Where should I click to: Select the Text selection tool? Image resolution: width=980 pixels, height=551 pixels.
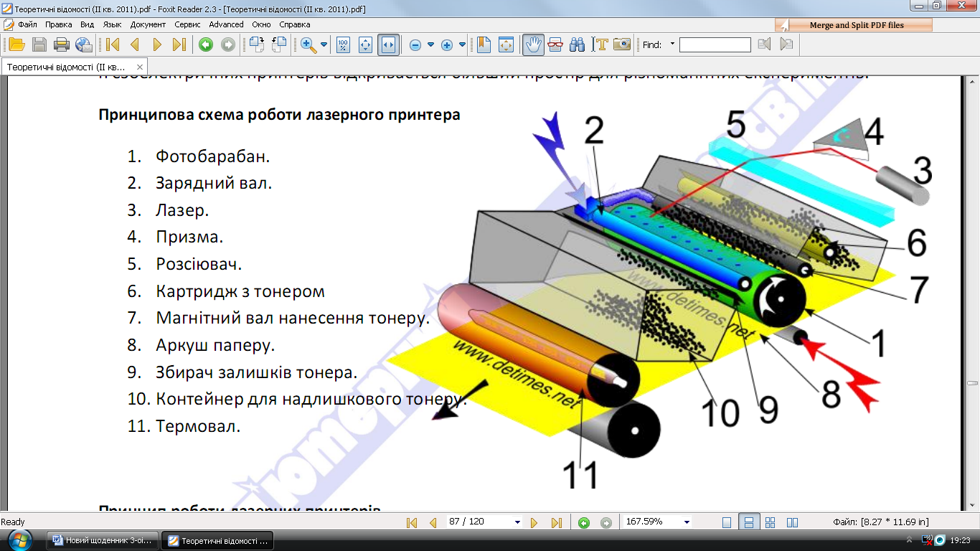pos(600,44)
